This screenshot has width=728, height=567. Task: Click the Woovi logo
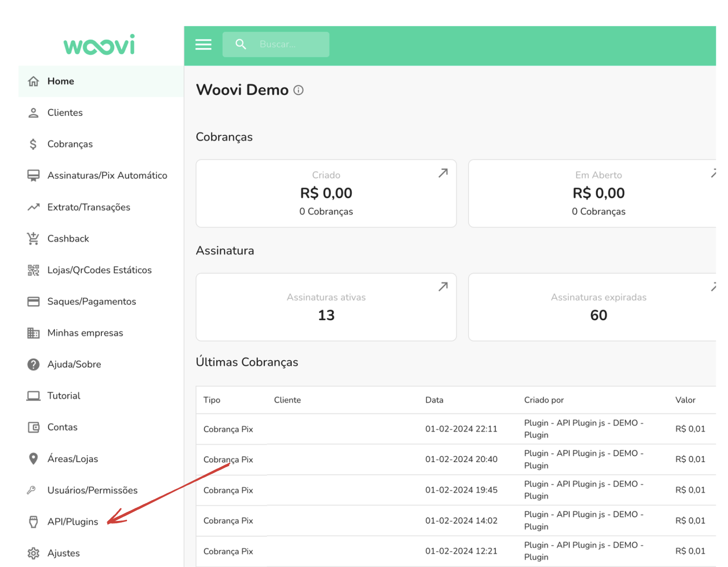coord(99,45)
